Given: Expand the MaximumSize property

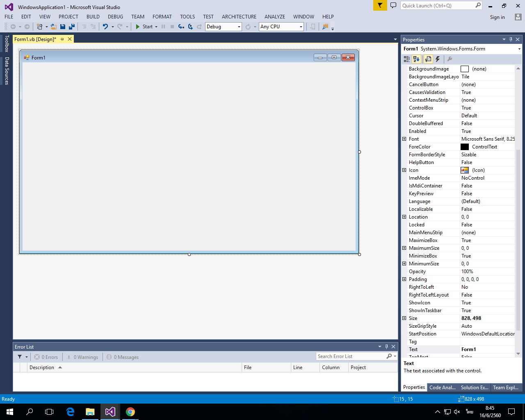Looking at the screenshot, I should pyautogui.click(x=404, y=248).
